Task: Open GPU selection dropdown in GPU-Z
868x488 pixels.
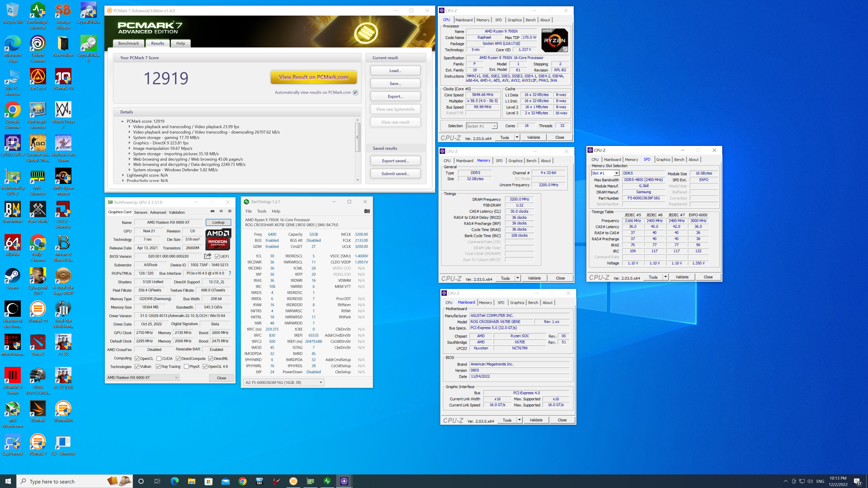Action: coord(143,378)
